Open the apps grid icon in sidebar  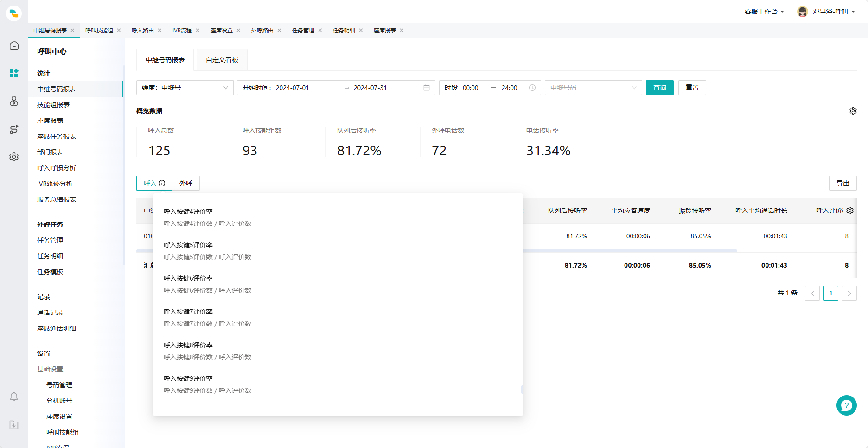tap(14, 73)
